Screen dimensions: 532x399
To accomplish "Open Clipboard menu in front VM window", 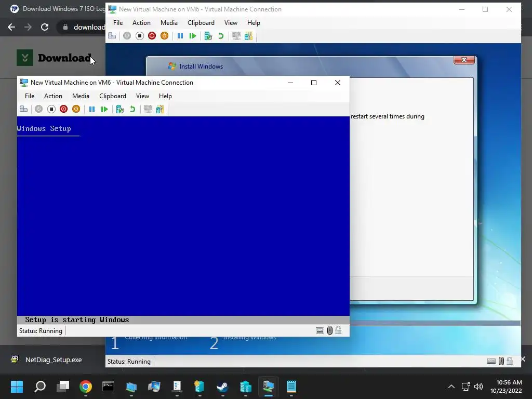I will point(113,96).
